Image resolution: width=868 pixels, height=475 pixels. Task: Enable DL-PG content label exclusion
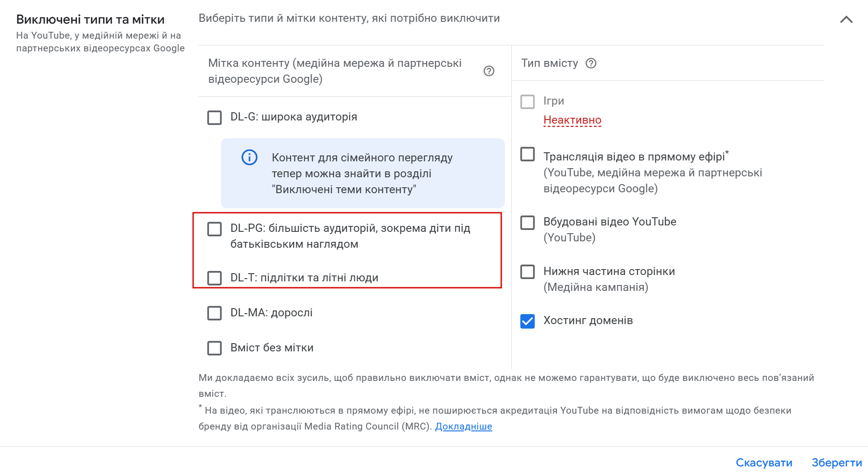(x=215, y=229)
